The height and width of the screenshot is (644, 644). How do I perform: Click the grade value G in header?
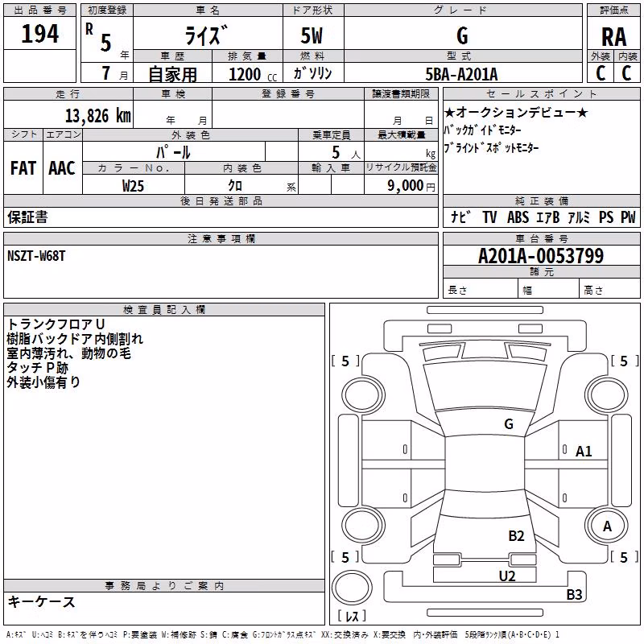462,35
